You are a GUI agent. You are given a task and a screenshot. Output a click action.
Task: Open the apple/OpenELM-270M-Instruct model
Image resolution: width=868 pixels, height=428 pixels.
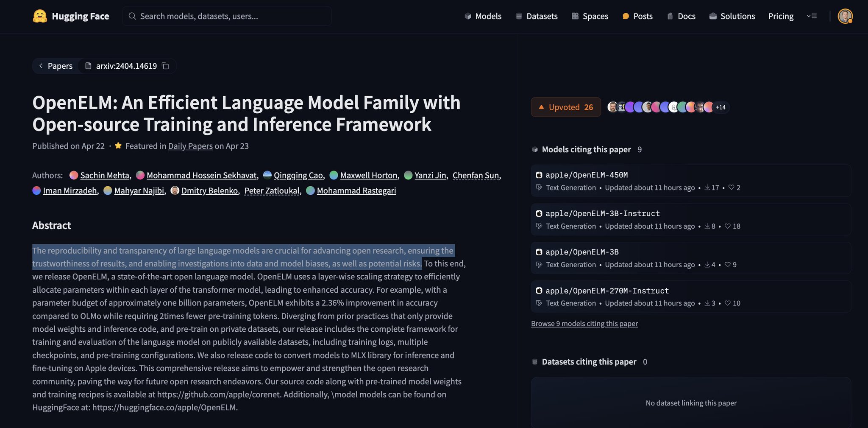(x=691, y=297)
